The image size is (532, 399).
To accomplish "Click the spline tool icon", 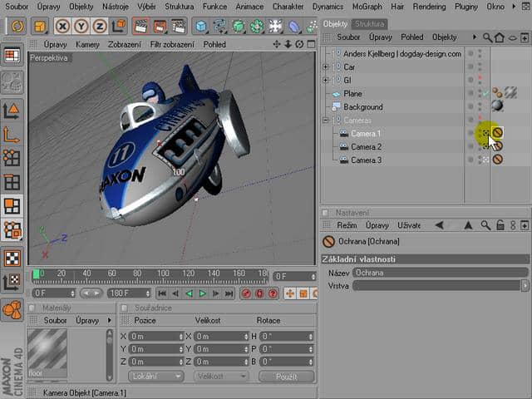I will coord(219,26).
